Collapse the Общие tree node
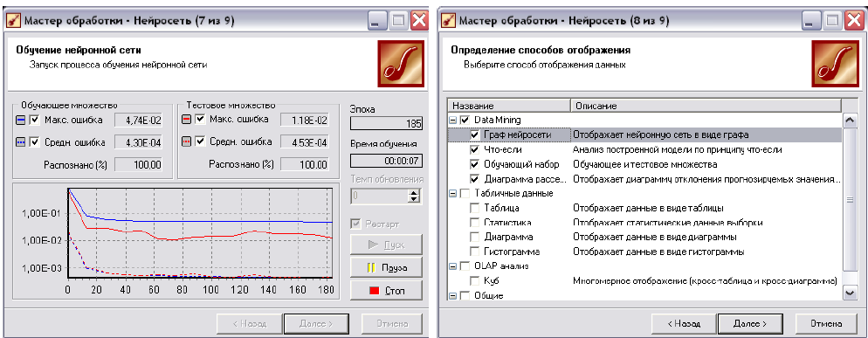This screenshot has height=338, width=868. click(453, 295)
